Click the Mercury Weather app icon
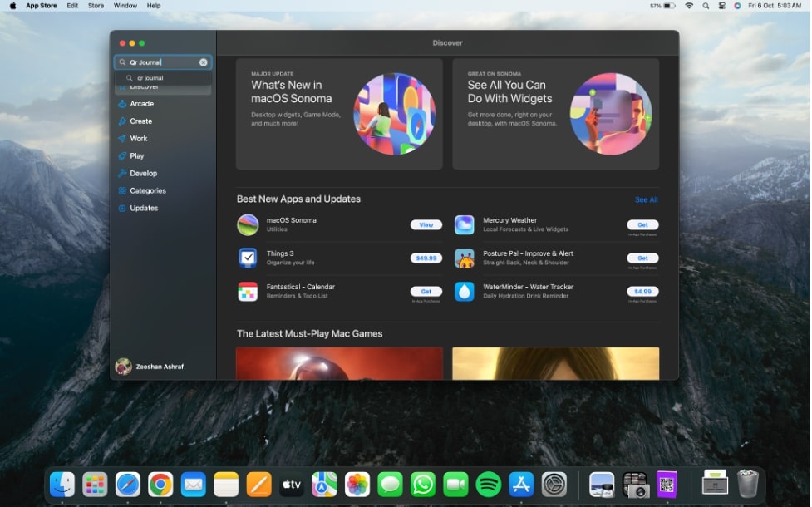 click(464, 224)
